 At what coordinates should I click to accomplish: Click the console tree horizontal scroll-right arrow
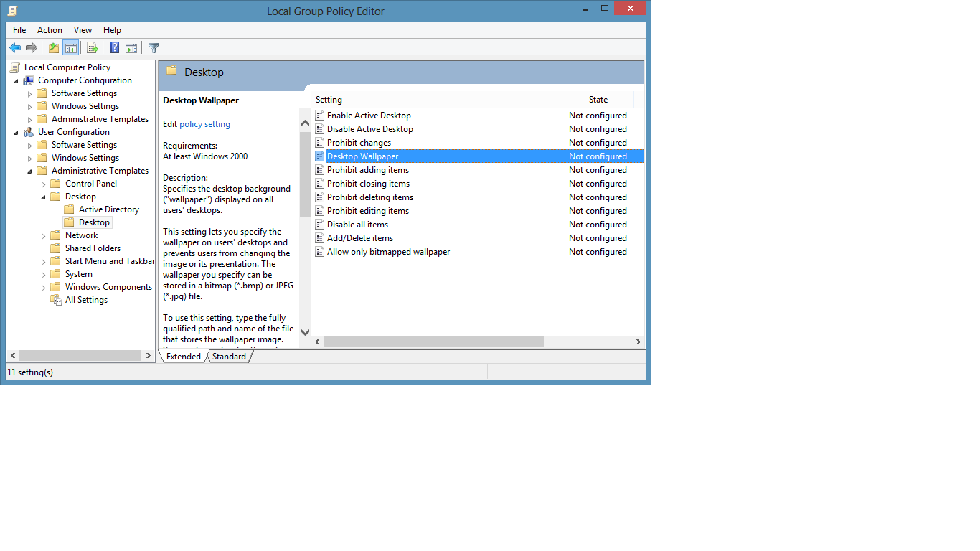pos(149,355)
